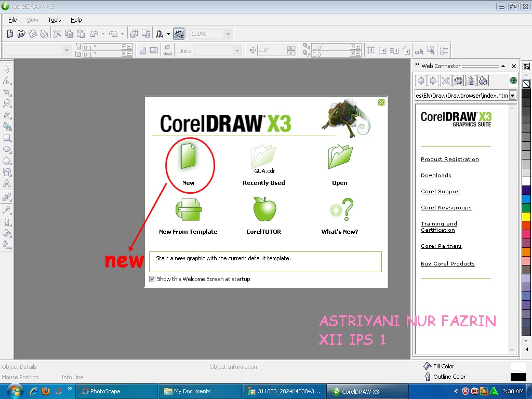Collapse the Web Connector docker arrow
532x399 pixels.
coord(503,66)
